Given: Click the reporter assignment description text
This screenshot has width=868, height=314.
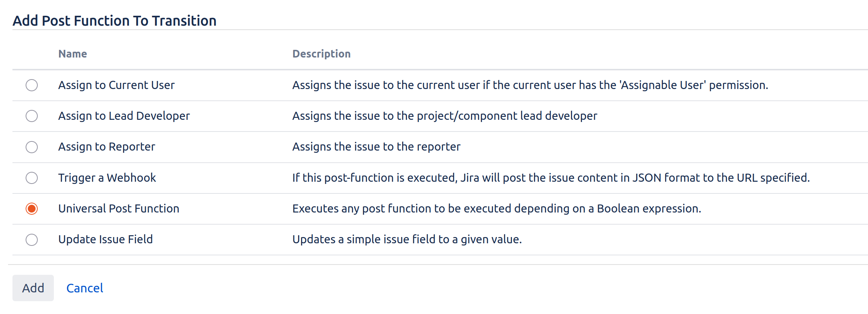Looking at the screenshot, I should point(376,147).
